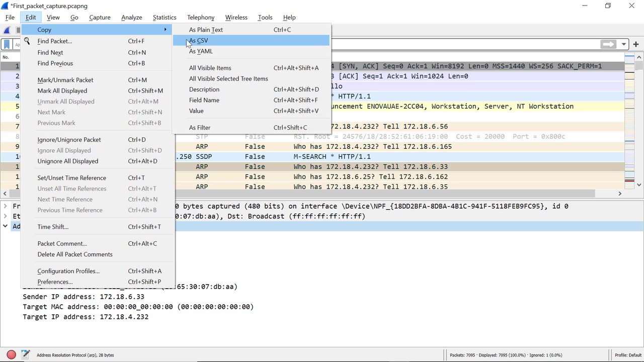Open the File menu
The image size is (644, 362).
click(10, 17)
